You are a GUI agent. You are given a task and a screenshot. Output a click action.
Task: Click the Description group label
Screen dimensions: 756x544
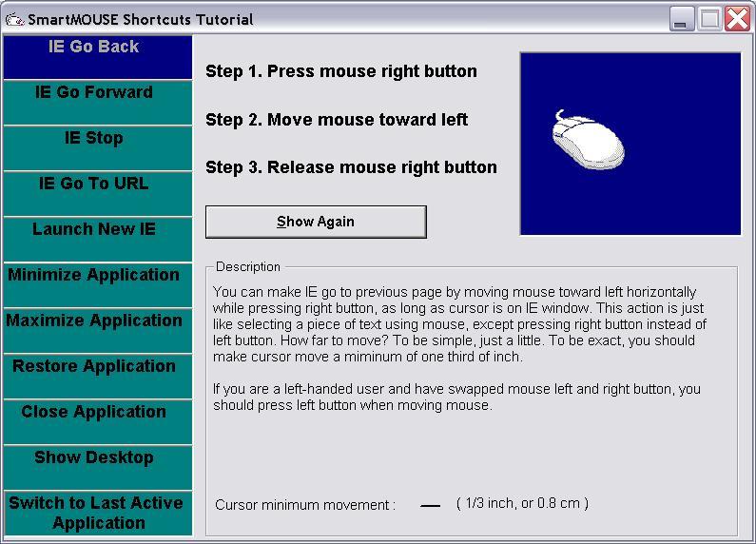pos(248,266)
